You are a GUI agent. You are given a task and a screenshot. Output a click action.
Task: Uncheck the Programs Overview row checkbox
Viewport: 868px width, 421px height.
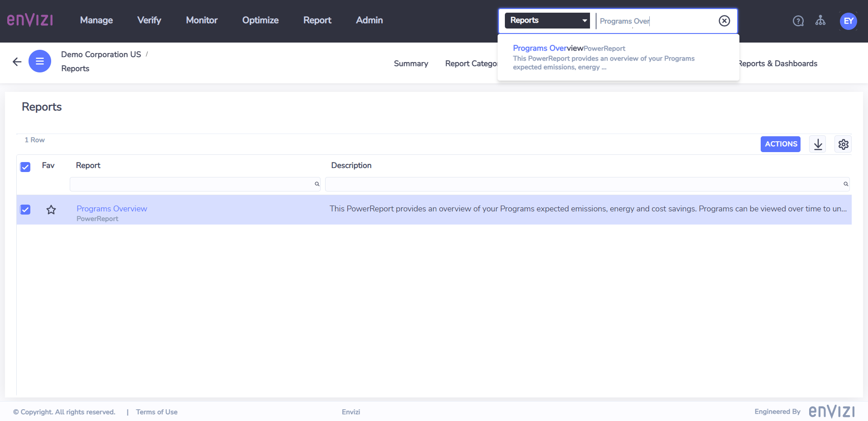tap(25, 210)
